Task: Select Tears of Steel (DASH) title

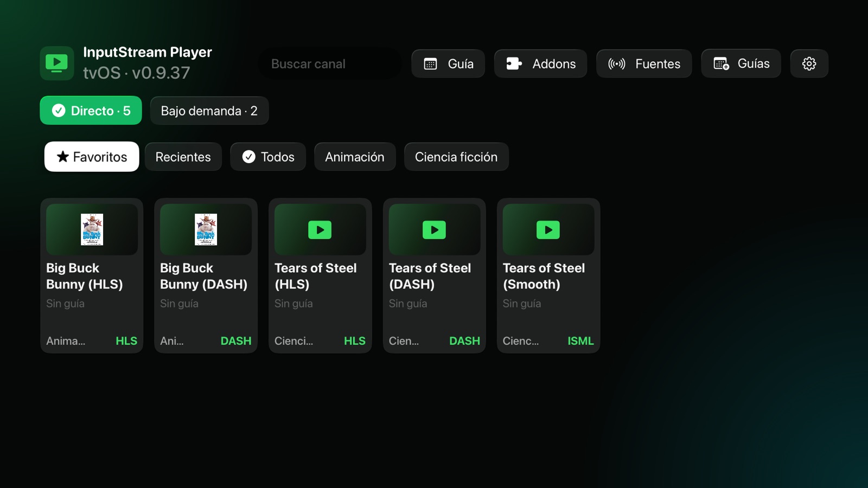Action: (430, 276)
